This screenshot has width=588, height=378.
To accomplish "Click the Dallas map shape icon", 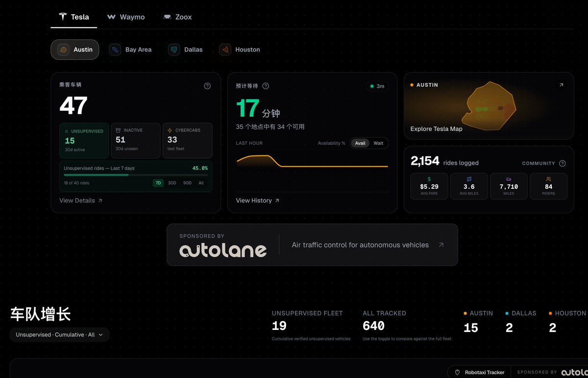I will [x=174, y=50].
